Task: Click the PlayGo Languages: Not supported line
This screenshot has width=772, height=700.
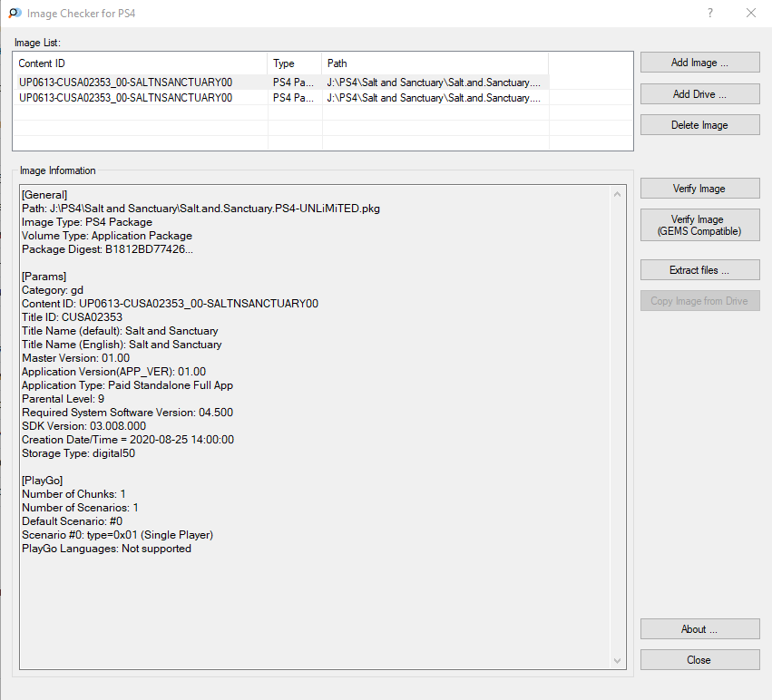Action: click(x=106, y=549)
